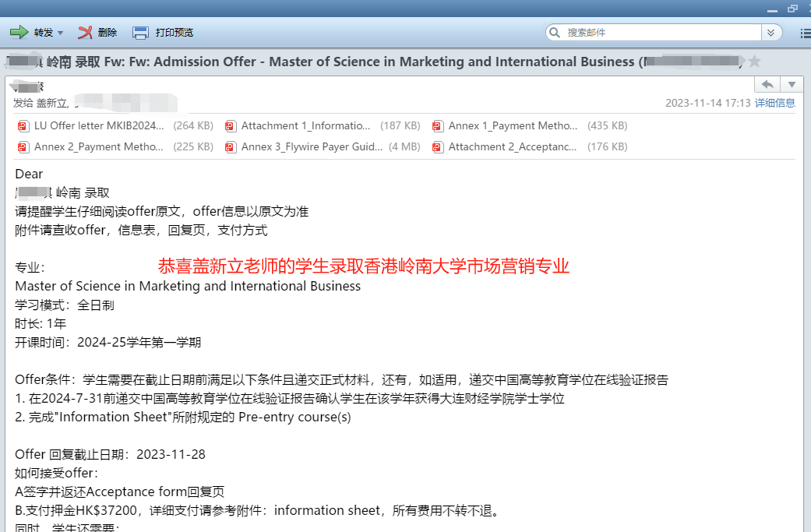The width and height of the screenshot is (811, 532).
Task: Open print preview (打印预览)
Action: coord(163,33)
